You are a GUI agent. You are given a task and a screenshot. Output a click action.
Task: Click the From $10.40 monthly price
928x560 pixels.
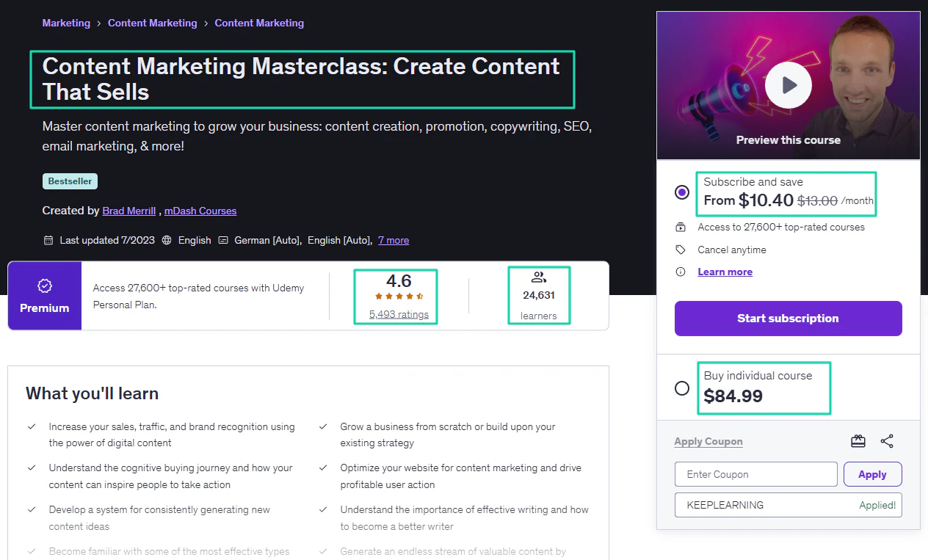coord(748,200)
